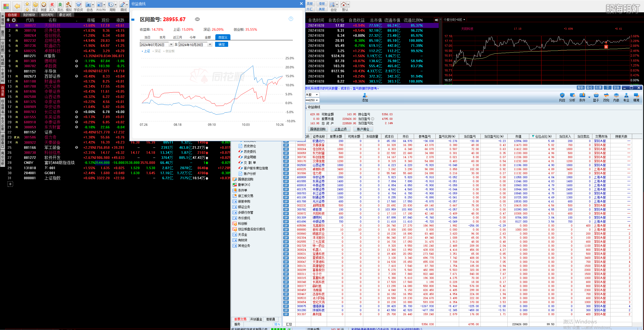644x330 pixels.
Task: Toggle the 创业板 series in chart legend
Action: pos(169,51)
